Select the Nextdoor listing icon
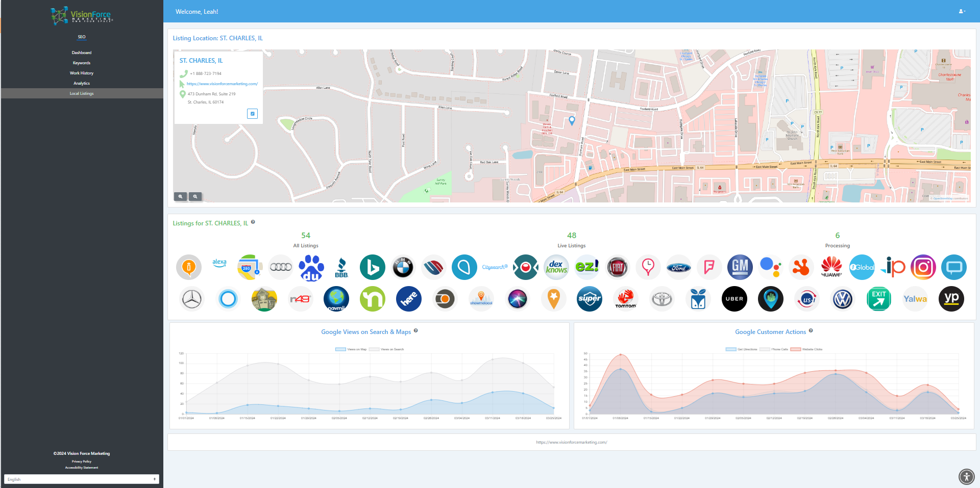The height and width of the screenshot is (488, 980). [373, 299]
